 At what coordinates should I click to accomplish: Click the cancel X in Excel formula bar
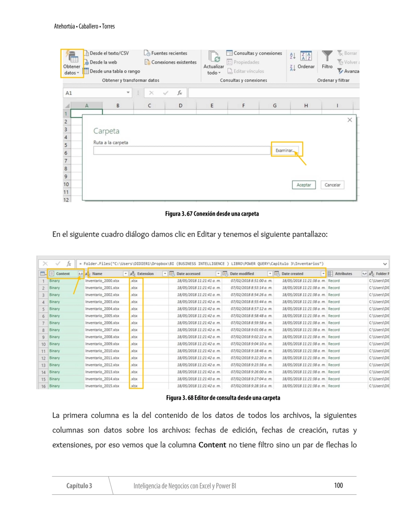click(x=151, y=93)
